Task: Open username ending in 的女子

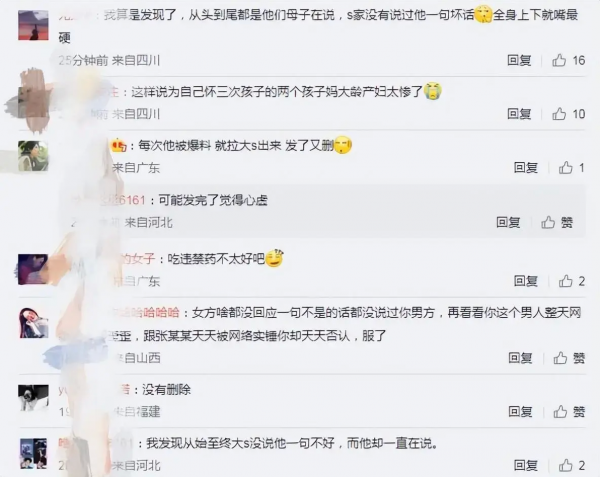Action: 137,259
